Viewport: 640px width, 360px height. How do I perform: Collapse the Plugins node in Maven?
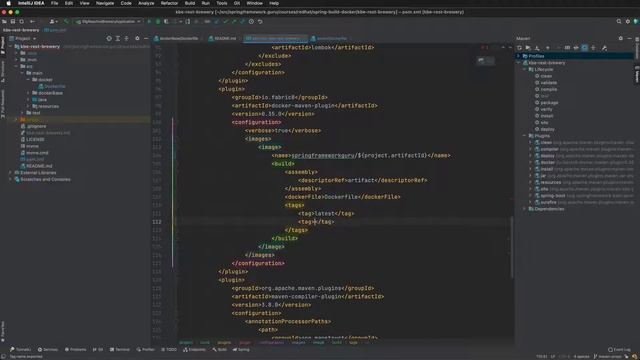tap(525, 136)
